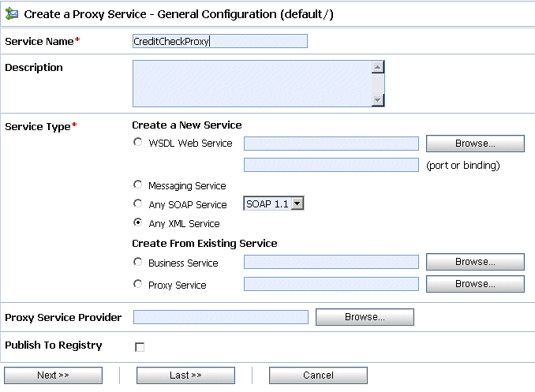Click Browse next to WSDL Web Service
The image size is (535, 392).
(475, 144)
